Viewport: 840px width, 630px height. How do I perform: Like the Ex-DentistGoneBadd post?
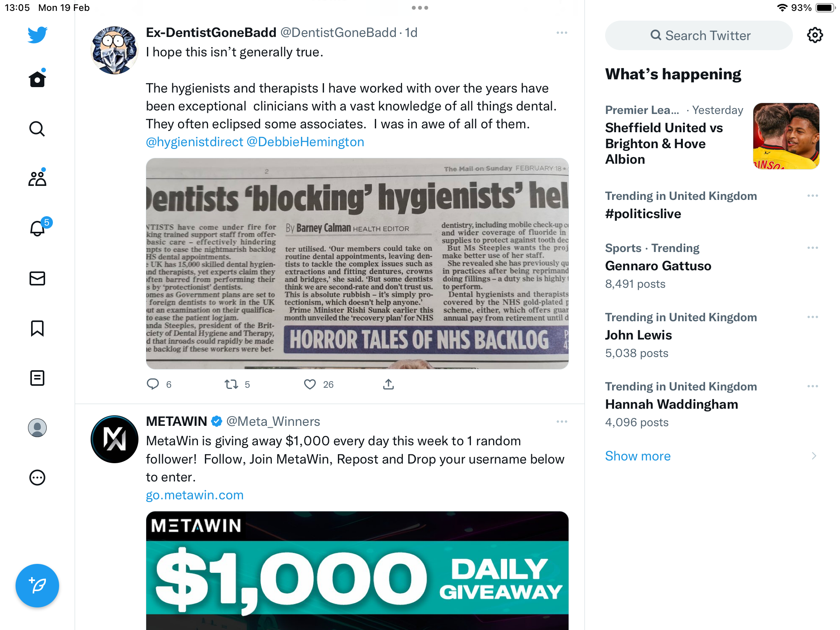(x=310, y=384)
